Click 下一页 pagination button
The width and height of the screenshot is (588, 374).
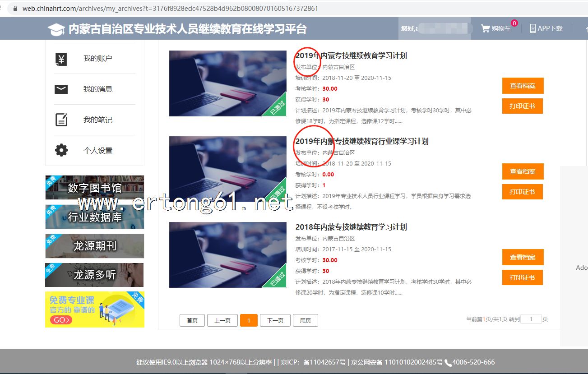(275, 320)
